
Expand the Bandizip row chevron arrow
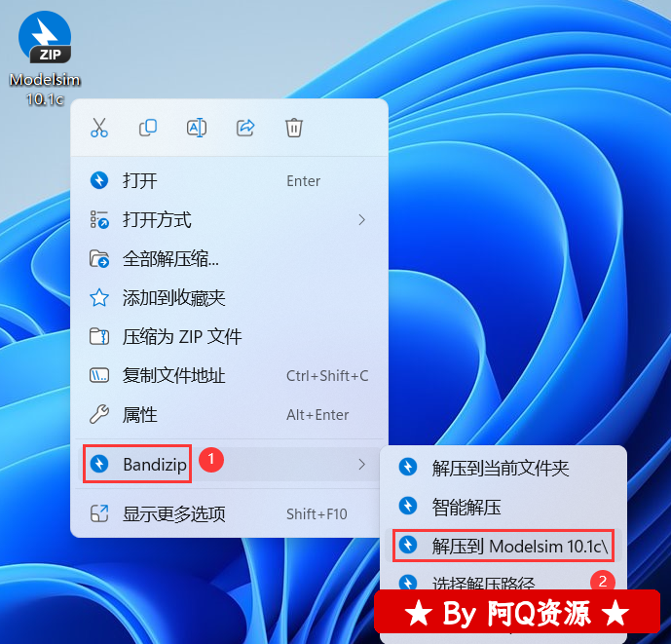pos(362,464)
